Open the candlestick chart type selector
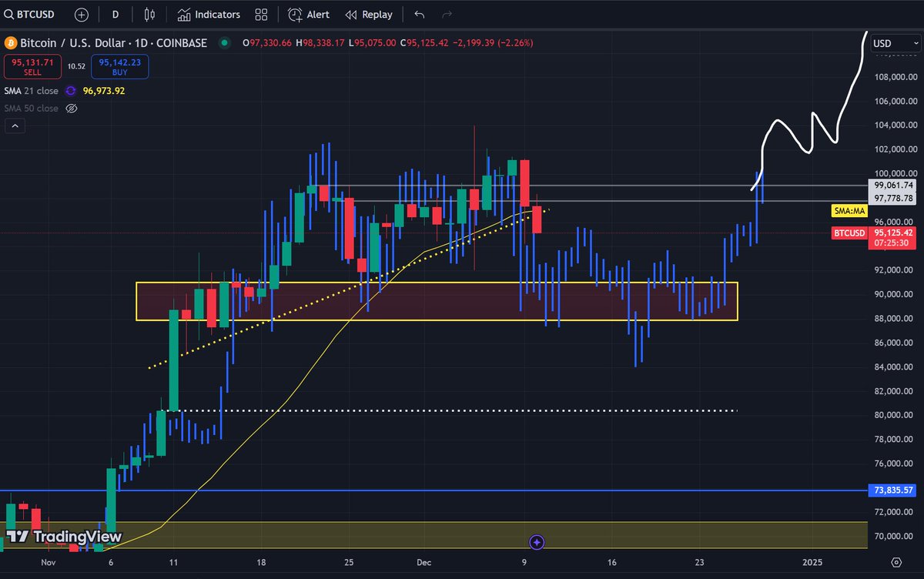 pyautogui.click(x=150, y=15)
